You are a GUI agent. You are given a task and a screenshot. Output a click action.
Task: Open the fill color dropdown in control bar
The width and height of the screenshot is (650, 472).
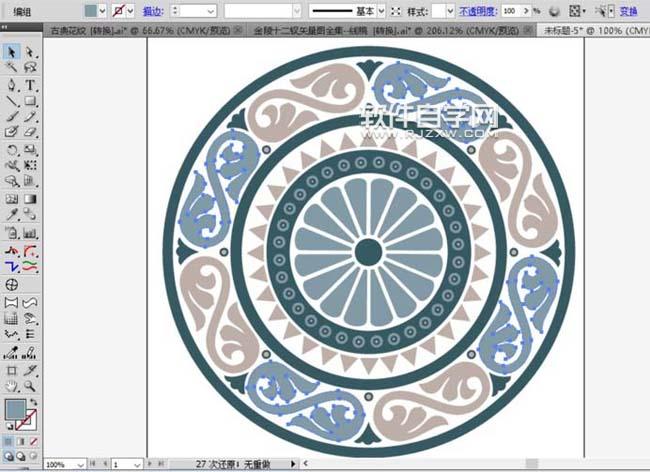(106, 10)
